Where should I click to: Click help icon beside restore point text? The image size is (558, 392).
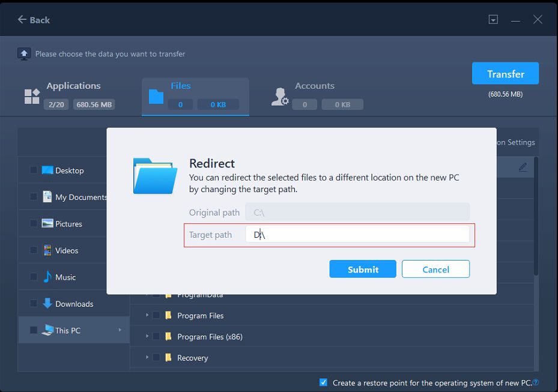(536, 382)
